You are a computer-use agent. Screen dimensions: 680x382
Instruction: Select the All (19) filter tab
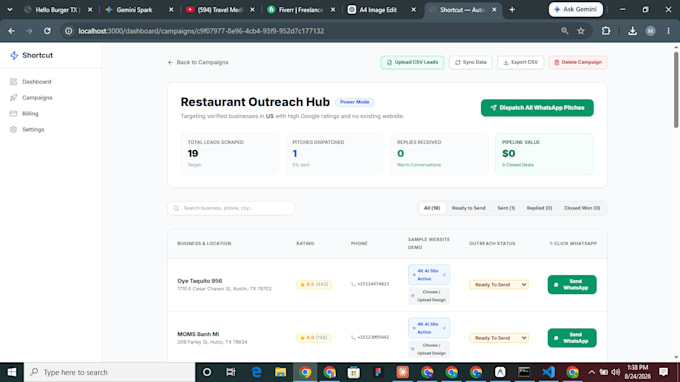click(x=432, y=208)
